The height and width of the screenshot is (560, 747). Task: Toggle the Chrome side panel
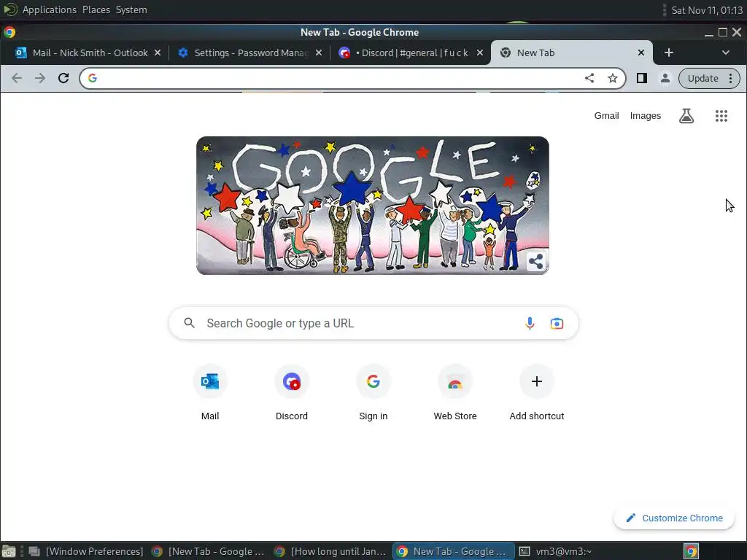642,78
